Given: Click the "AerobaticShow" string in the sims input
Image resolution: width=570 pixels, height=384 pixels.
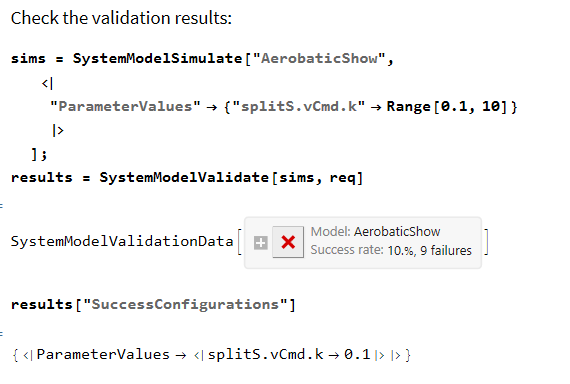Looking at the screenshot, I should [319, 59].
